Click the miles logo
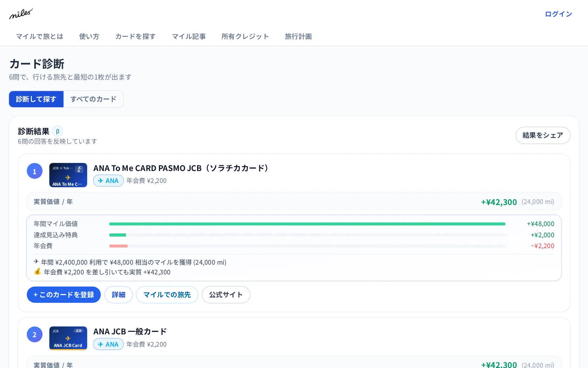Viewport: 588px width, 368px height. point(21,14)
